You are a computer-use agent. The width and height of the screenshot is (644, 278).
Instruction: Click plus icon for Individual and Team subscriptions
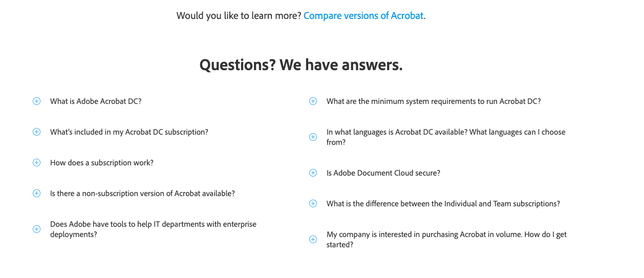coord(313,204)
